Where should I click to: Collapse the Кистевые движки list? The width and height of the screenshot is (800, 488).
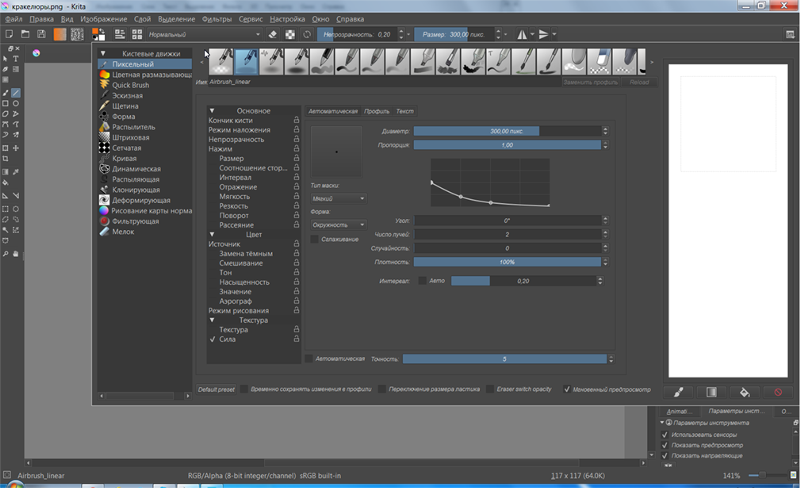(103, 53)
